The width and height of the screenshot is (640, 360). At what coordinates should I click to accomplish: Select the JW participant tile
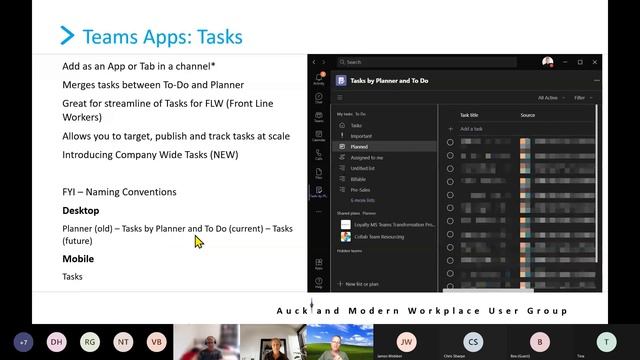[406, 342]
